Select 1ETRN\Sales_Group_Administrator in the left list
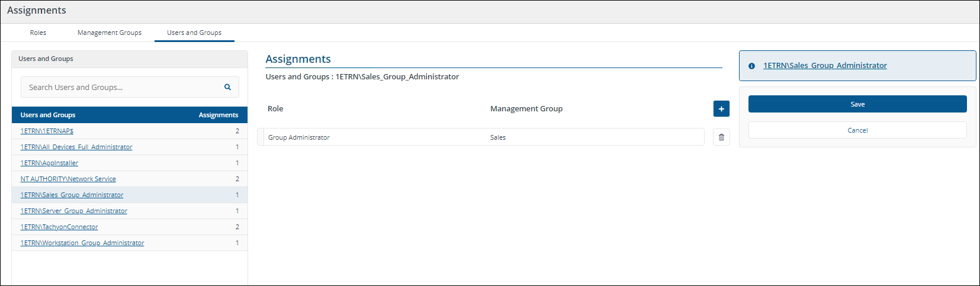 (72, 195)
